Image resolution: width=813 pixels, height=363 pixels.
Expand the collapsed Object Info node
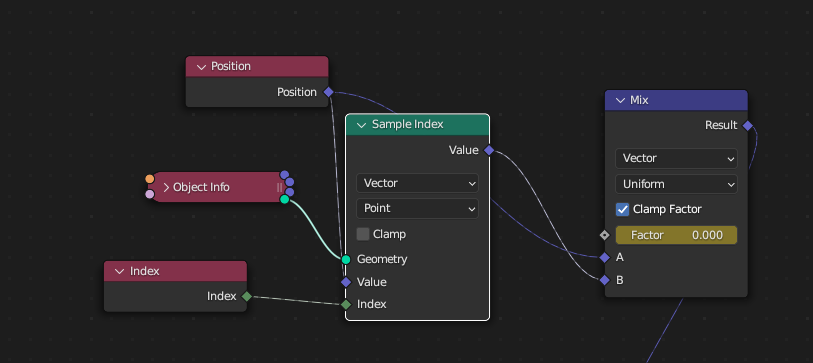tap(166, 187)
